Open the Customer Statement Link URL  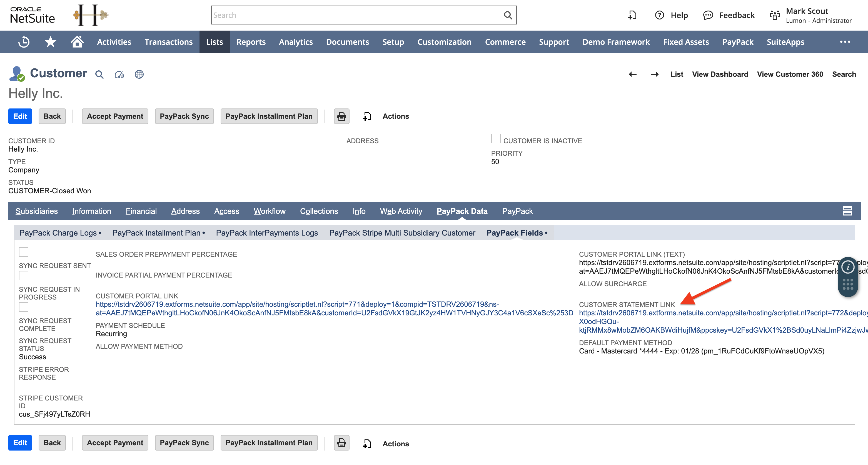tap(724, 321)
